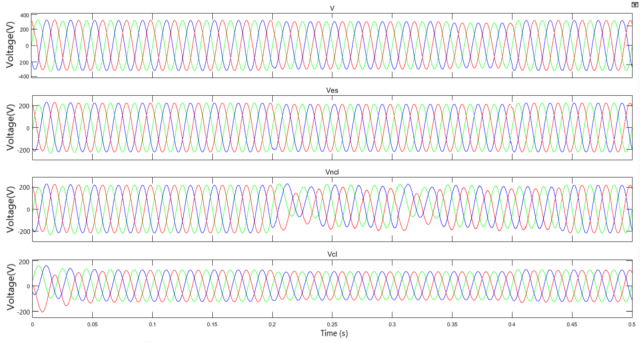Click the 0.3 tick label on time axis
The image size is (644, 343).
click(x=392, y=324)
